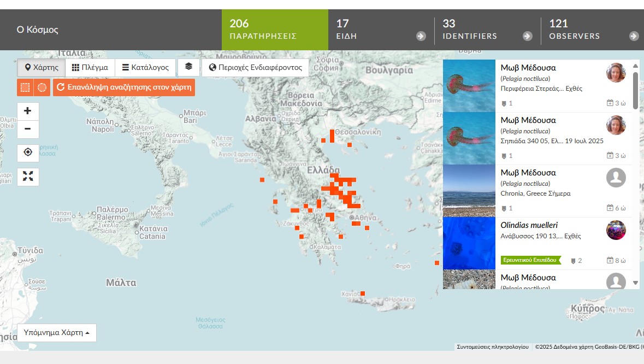
Task: Click the arrow next to ΕΙΔΗ
Action: pos(421,36)
